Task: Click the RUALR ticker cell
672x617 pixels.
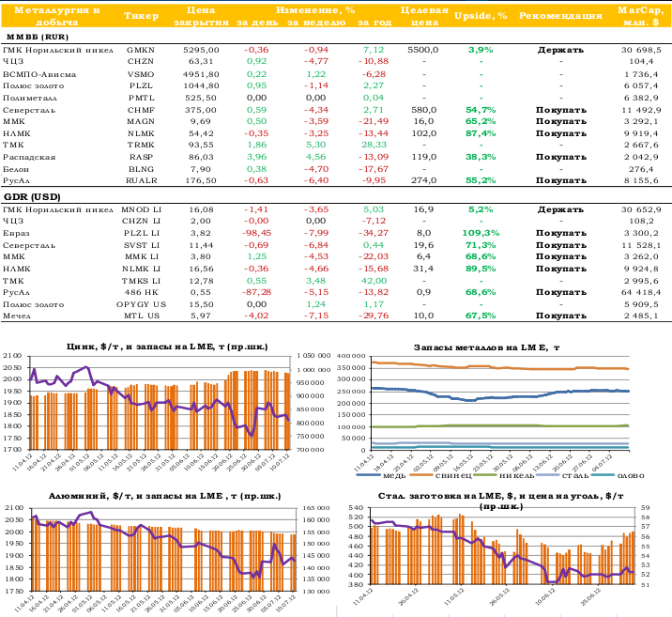Action: [142, 180]
